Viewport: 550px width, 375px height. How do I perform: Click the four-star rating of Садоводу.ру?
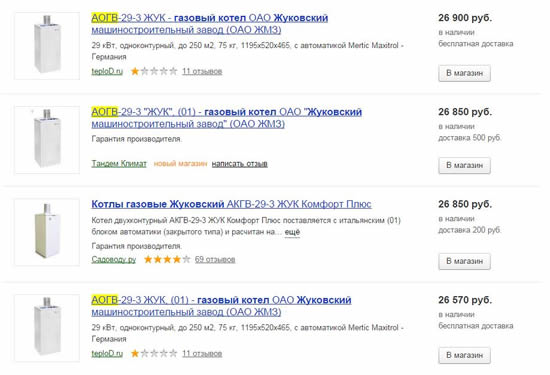click(167, 259)
